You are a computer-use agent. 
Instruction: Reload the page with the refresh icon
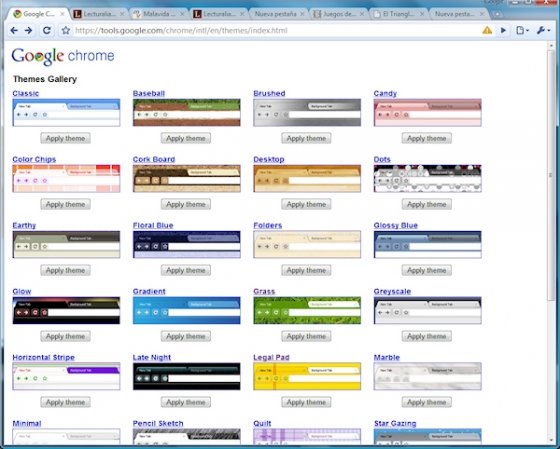(46, 30)
